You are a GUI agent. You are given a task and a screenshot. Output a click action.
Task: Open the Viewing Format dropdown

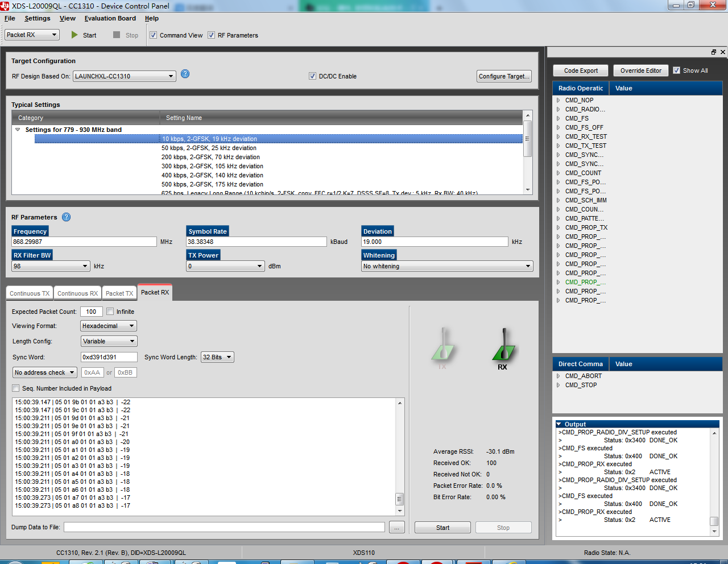tap(109, 326)
